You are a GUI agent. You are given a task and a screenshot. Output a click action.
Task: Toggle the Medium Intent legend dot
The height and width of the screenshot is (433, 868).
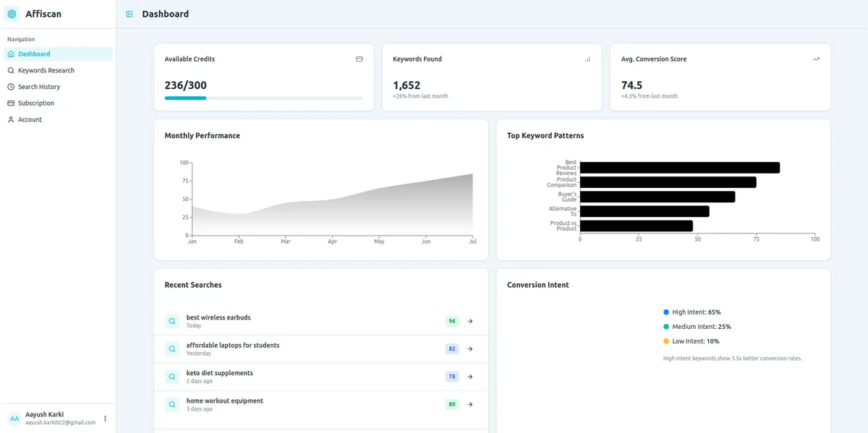coord(665,326)
